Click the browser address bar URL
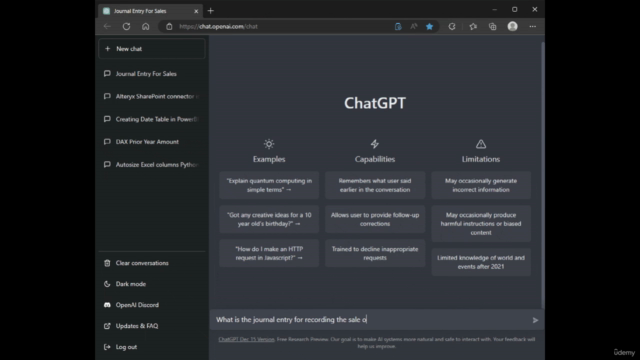 [218, 27]
